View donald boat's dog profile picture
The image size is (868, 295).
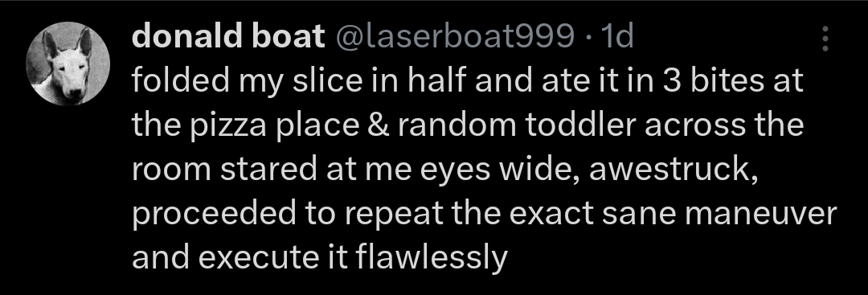[68, 64]
